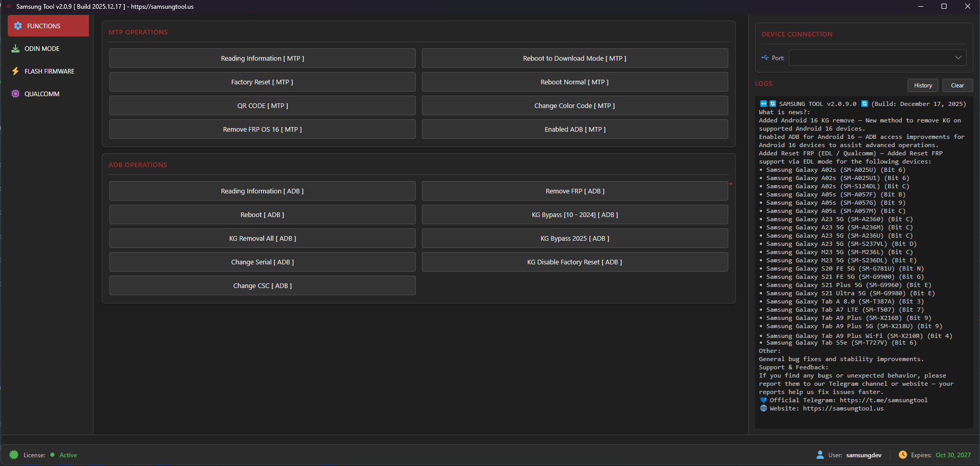Run Reading Information [ ADB ]

pyautogui.click(x=262, y=191)
